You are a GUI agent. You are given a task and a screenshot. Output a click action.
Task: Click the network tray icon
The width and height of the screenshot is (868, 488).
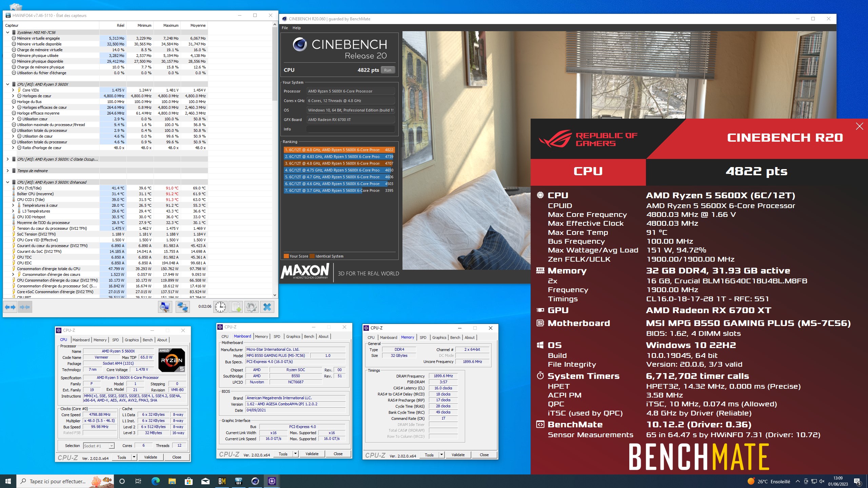pyautogui.click(x=814, y=481)
